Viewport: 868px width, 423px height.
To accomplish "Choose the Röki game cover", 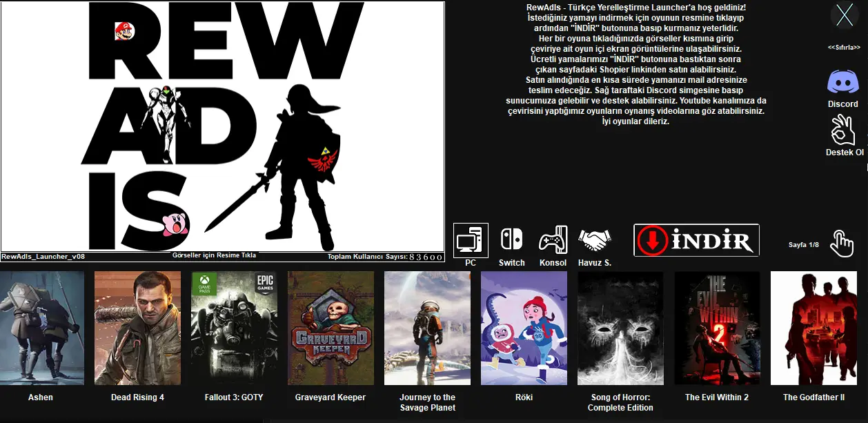I will [x=524, y=328].
